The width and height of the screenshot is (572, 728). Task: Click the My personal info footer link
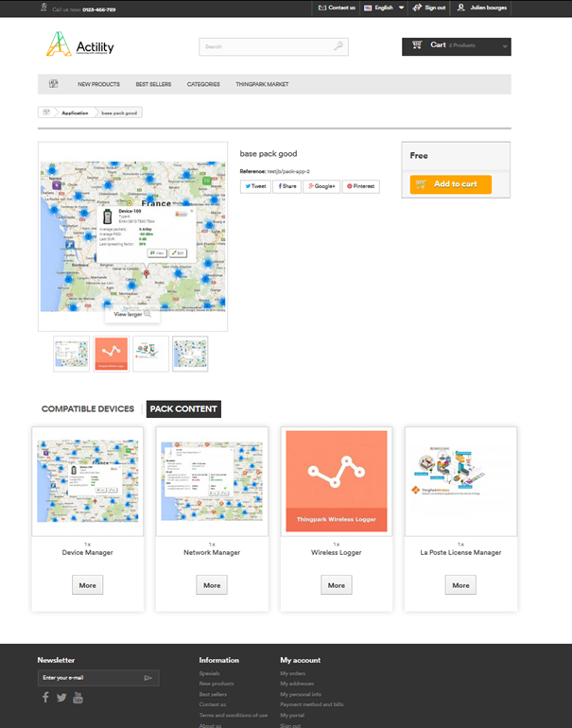[301, 694]
